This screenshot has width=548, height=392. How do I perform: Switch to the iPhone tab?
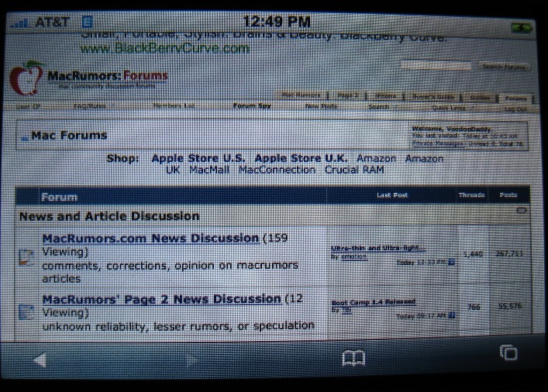click(x=385, y=96)
